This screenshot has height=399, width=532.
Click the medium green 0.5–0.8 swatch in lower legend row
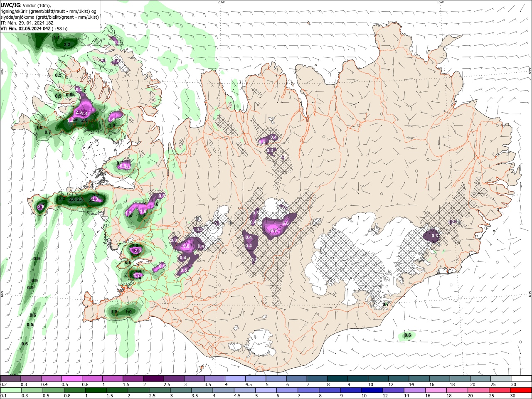[53, 390]
